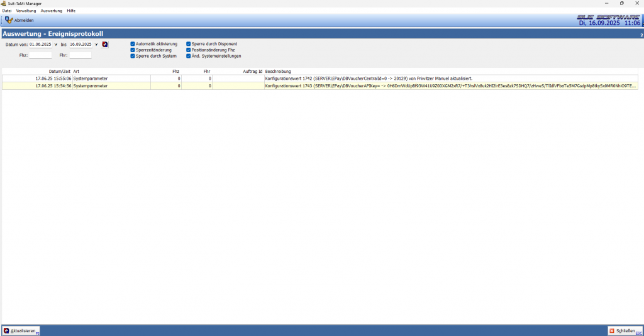Open the Auswertung menu
Screen dimensions: 644x336
click(x=51, y=11)
